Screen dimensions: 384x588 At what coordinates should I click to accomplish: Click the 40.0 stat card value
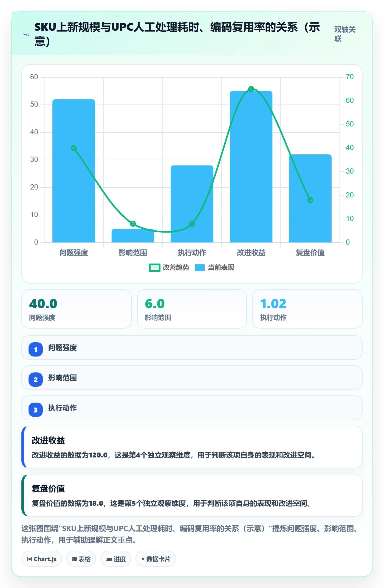point(43,304)
